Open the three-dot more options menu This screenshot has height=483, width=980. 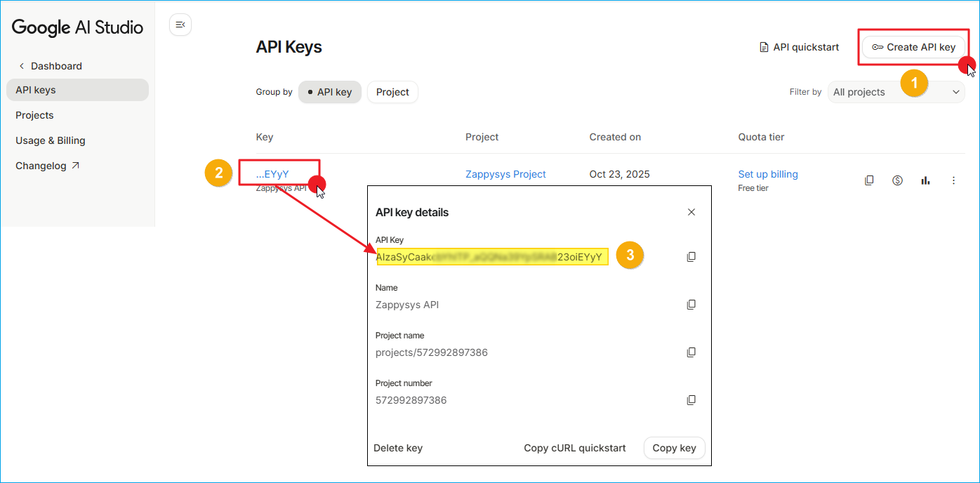pyautogui.click(x=953, y=180)
